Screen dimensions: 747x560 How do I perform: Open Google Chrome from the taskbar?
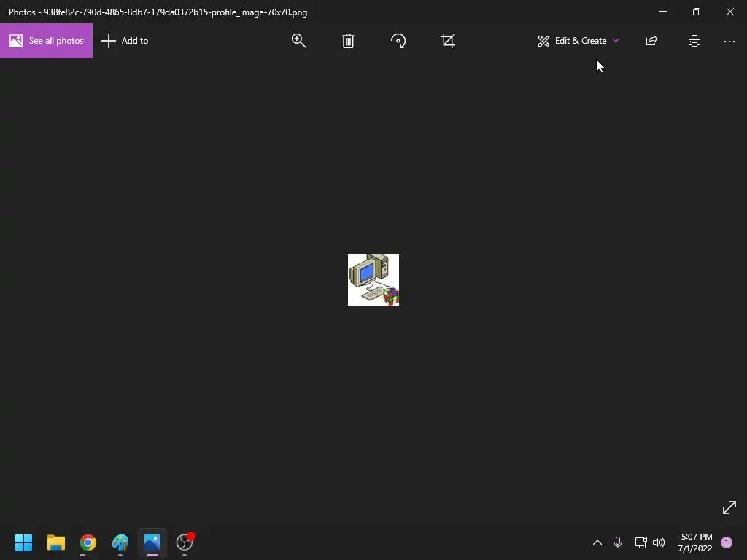[x=88, y=542]
